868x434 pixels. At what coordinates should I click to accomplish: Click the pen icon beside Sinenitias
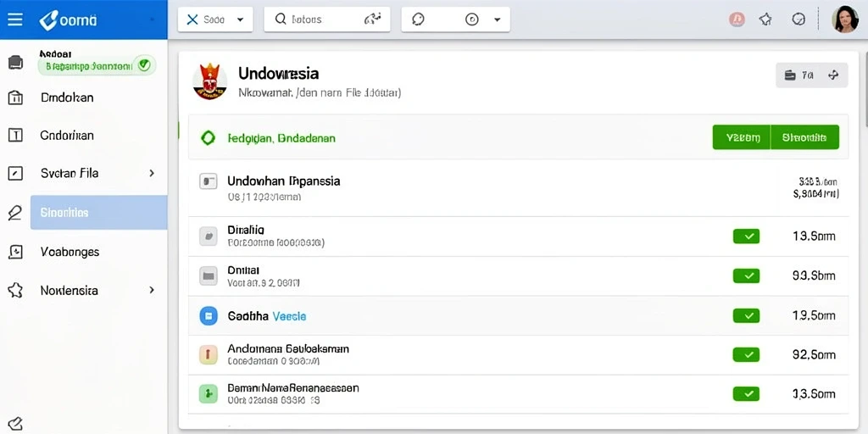pyautogui.click(x=15, y=213)
